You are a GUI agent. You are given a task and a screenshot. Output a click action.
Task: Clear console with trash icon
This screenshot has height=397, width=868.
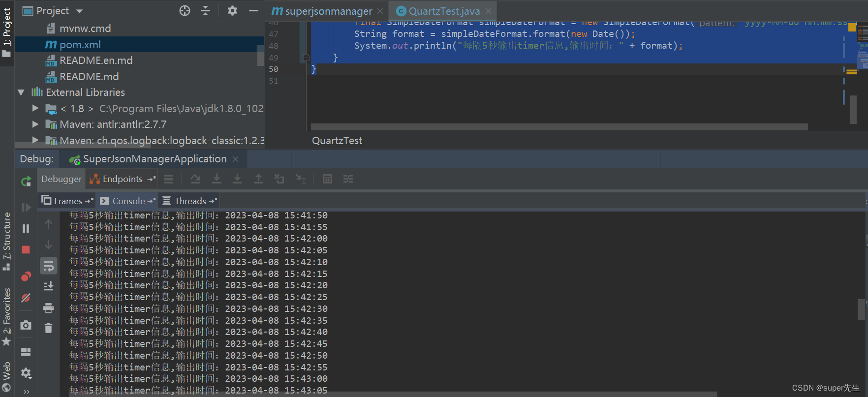pos(48,328)
